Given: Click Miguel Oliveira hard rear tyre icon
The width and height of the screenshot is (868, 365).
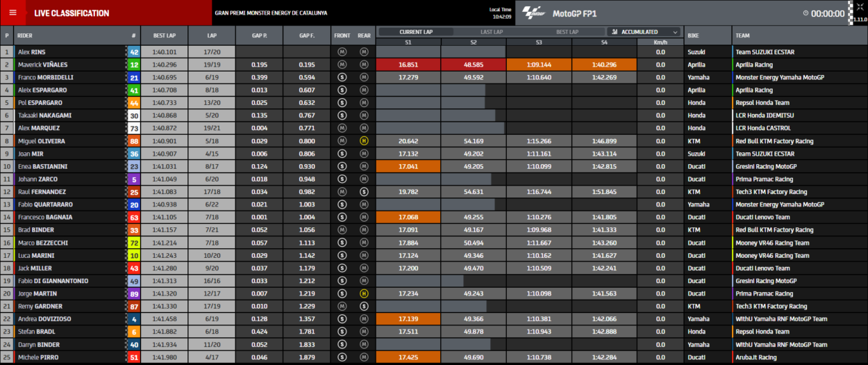Looking at the screenshot, I should [x=364, y=141].
